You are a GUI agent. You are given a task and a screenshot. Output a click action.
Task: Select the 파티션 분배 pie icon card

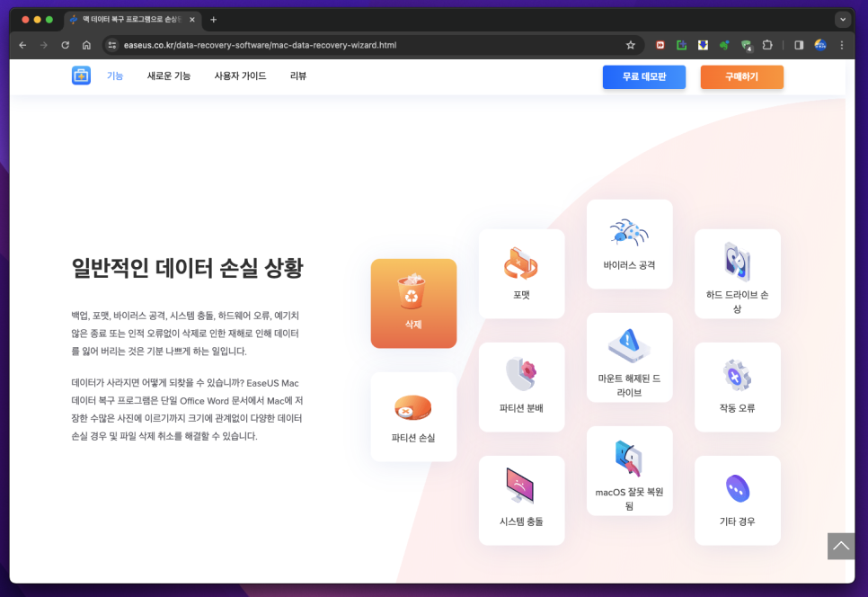click(x=521, y=388)
